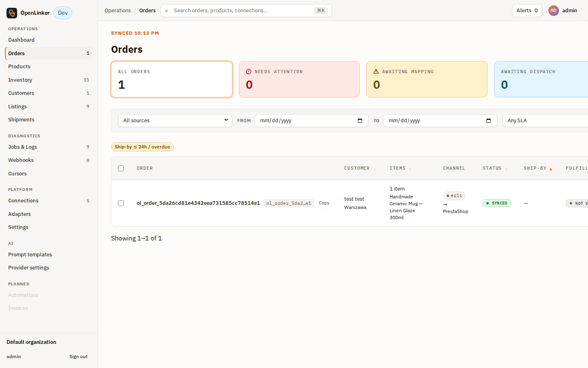Image resolution: width=588 pixels, height=368 pixels.
Task: Click Showing 1–1 of 1 text
Action: coord(136,238)
